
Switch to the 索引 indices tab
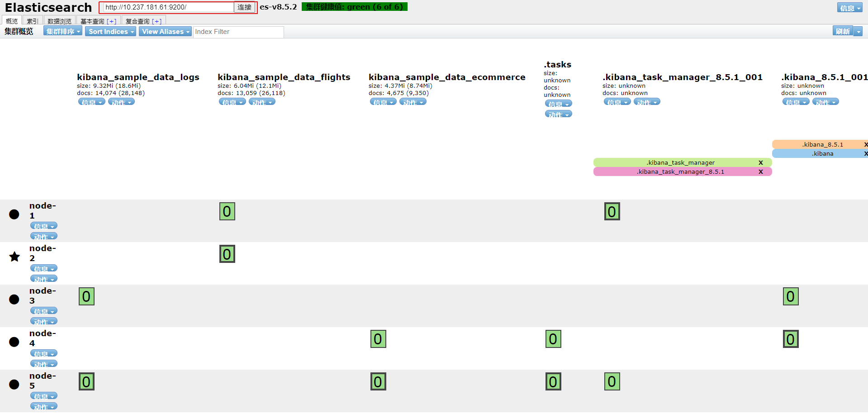(x=33, y=21)
